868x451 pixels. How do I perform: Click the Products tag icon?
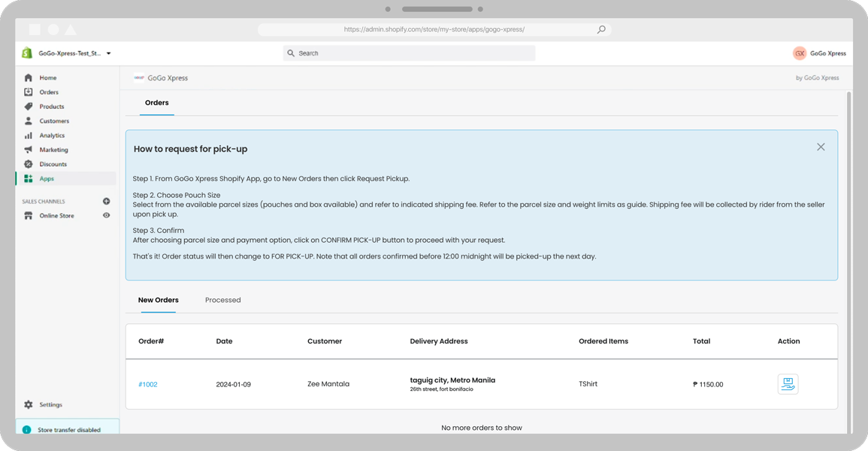29,106
